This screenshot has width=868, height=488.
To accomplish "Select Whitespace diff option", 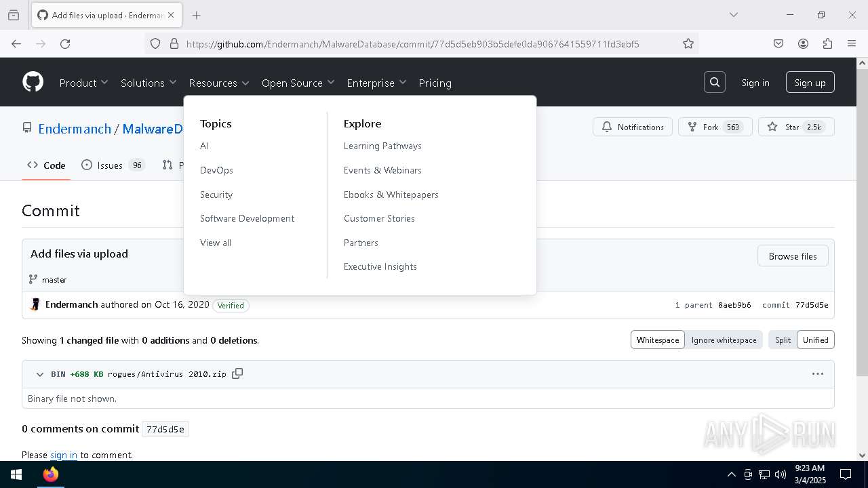I will [657, 340].
